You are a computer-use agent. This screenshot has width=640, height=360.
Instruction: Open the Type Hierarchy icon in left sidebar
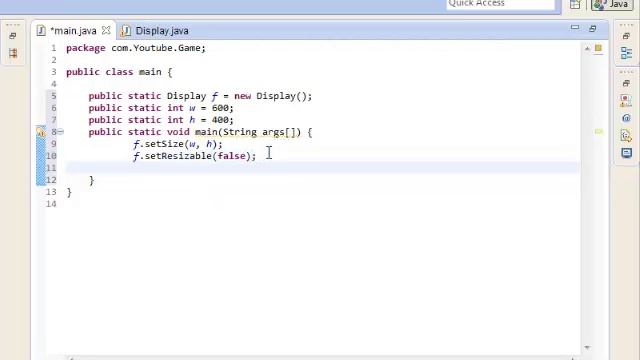(13, 53)
